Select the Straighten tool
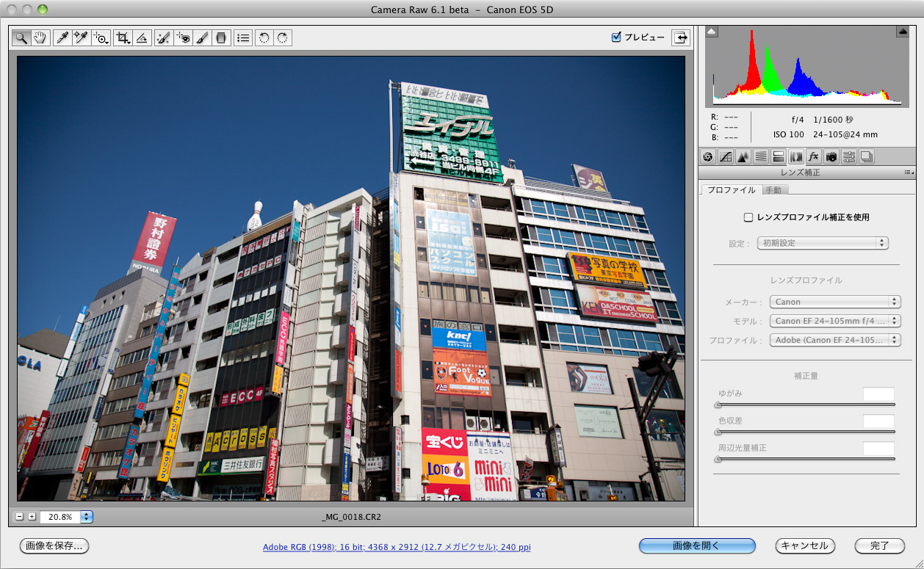924x569 pixels. [x=142, y=37]
